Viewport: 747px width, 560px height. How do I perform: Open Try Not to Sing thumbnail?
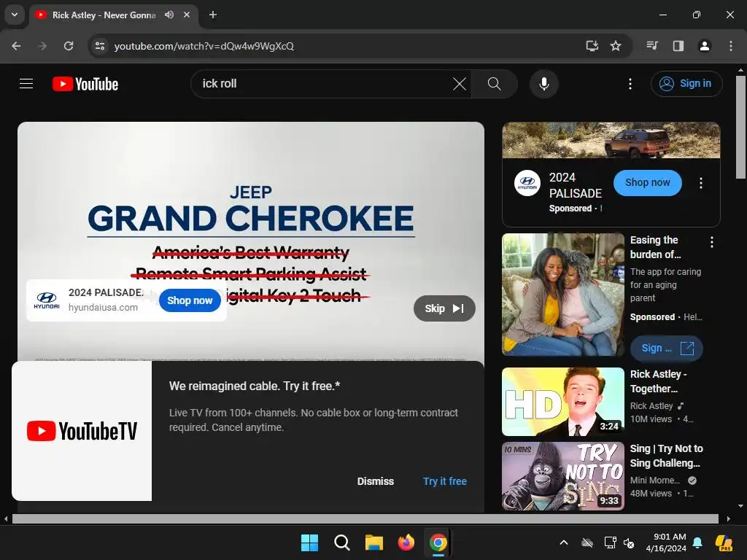point(562,475)
